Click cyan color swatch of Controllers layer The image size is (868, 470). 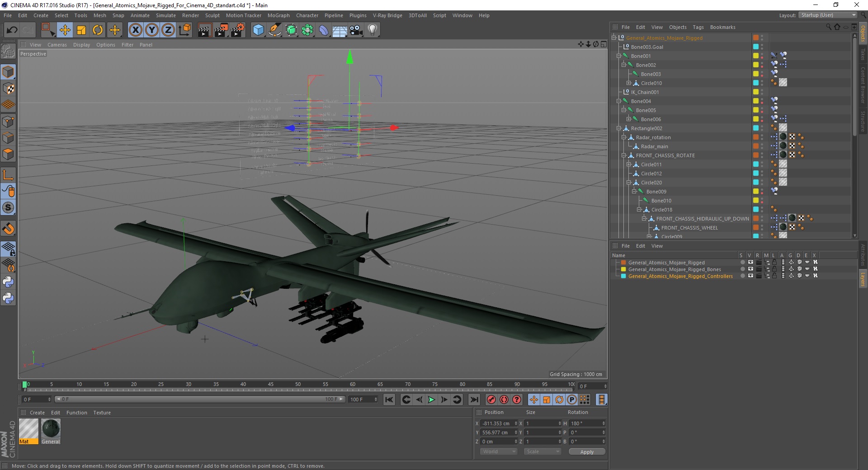(x=623, y=276)
